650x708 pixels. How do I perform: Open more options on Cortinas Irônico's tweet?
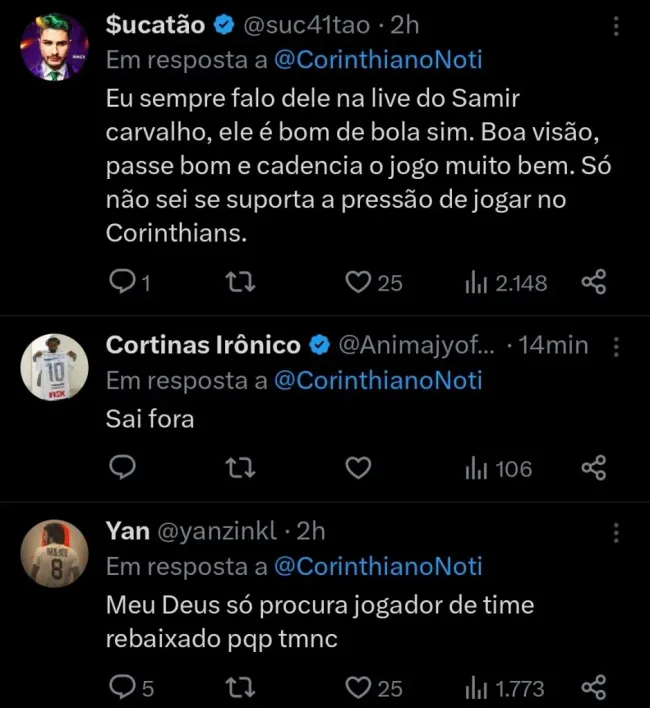616,346
